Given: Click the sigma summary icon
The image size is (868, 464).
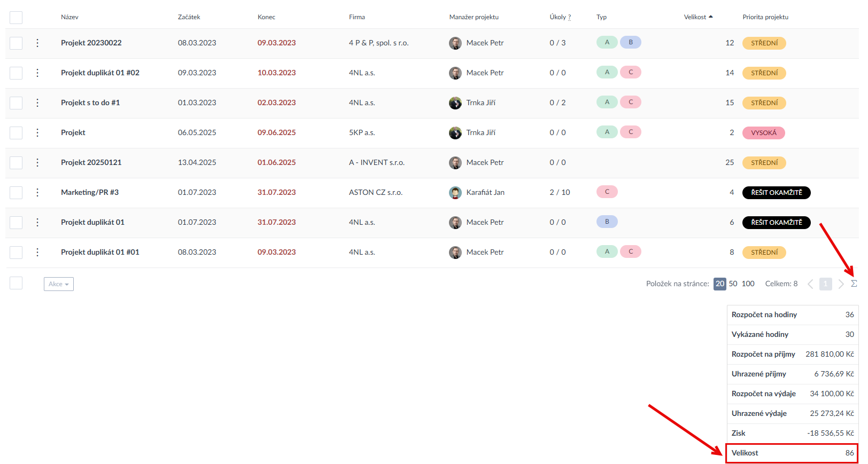Looking at the screenshot, I should pyautogui.click(x=854, y=284).
